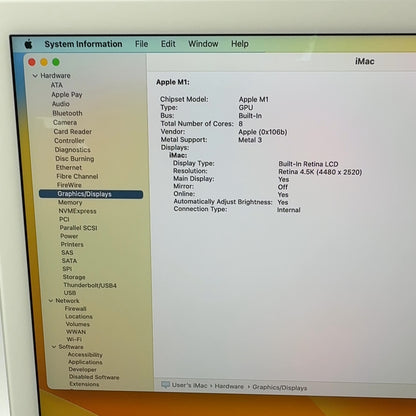Click the computer icon in the path bar
Image resolution: width=416 pixels, height=416 pixels.
[x=165, y=385]
